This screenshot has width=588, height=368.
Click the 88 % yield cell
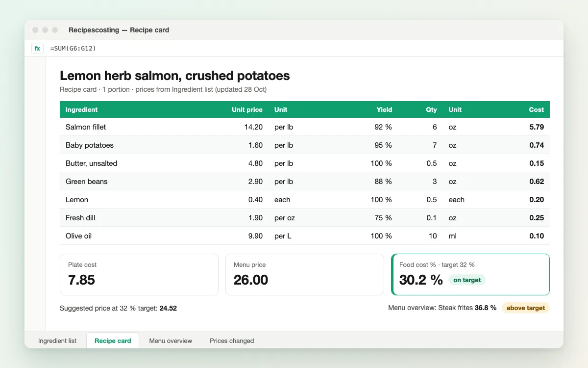[383, 182]
